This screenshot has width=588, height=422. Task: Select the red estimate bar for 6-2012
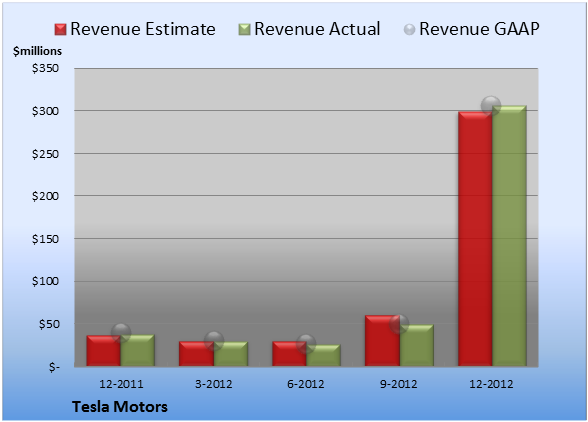click(289, 354)
